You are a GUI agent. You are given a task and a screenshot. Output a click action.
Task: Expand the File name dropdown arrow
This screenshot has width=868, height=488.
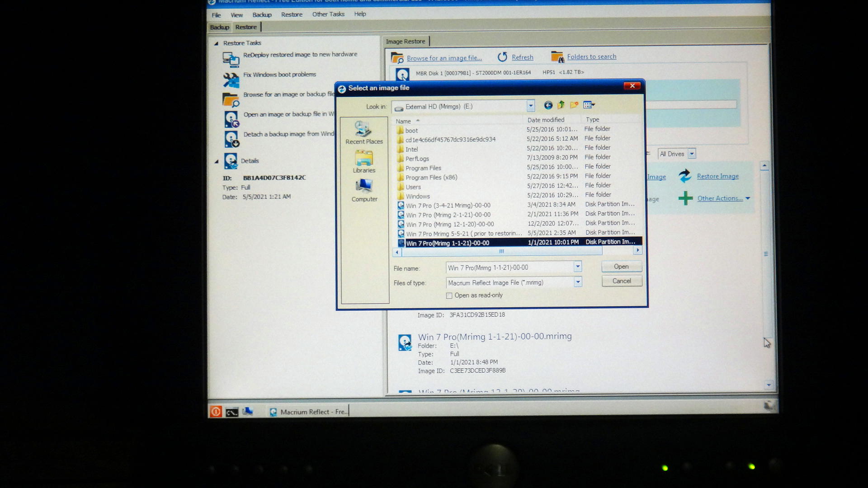577,267
